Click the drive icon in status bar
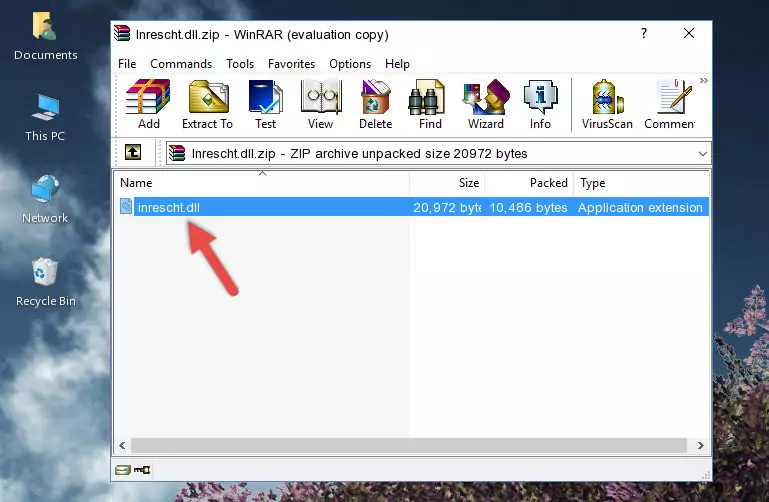Screen dimensions: 769x502 coord(123,470)
